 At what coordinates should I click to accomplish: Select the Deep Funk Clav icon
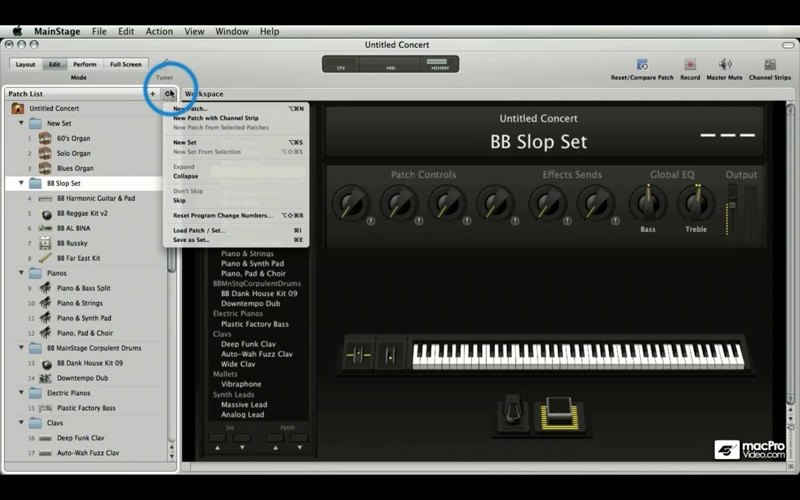(45, 438)
